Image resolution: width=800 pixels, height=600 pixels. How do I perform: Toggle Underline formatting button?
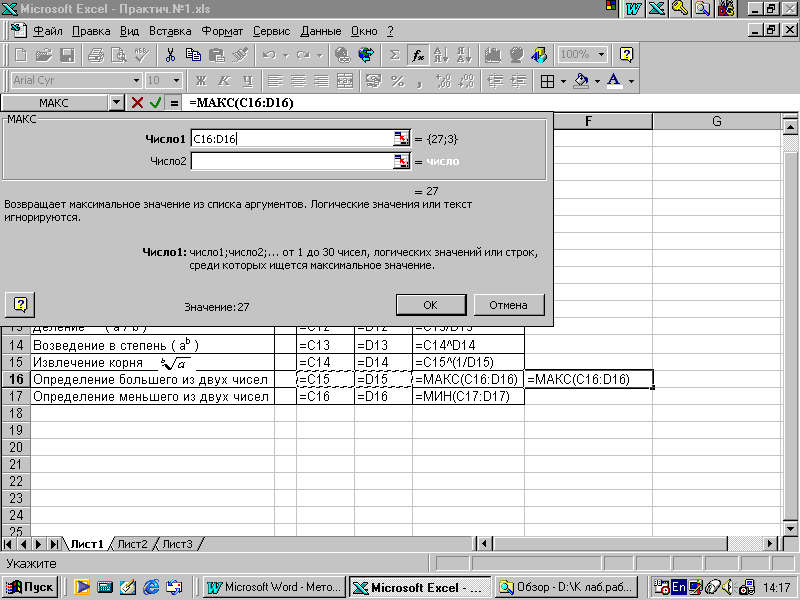[x=247, y=81]
